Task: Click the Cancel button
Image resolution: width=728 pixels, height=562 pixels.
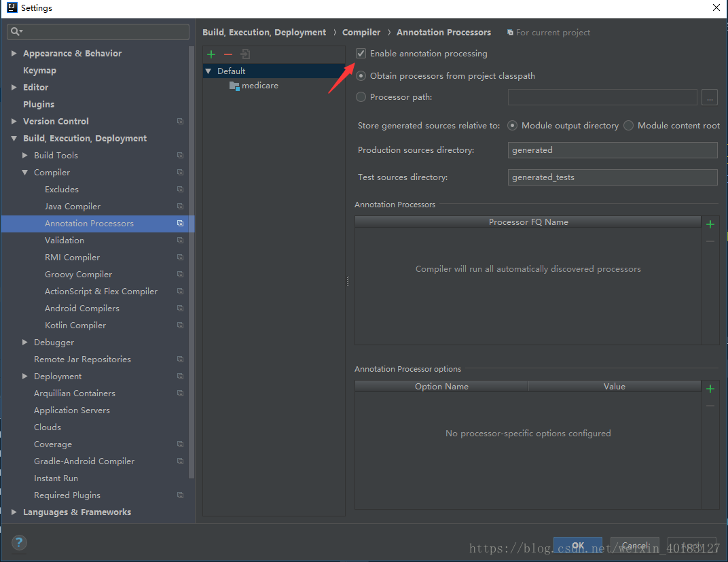Action: [x=634, y=546]
